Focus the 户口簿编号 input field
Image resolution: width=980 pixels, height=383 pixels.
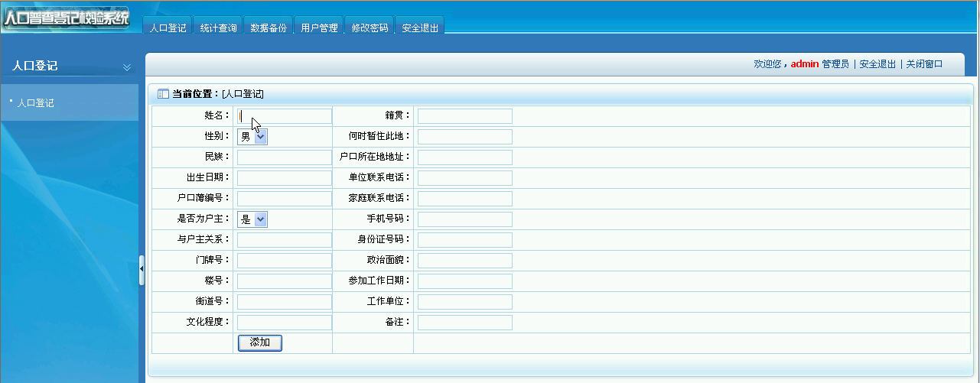tap(285, 199)
